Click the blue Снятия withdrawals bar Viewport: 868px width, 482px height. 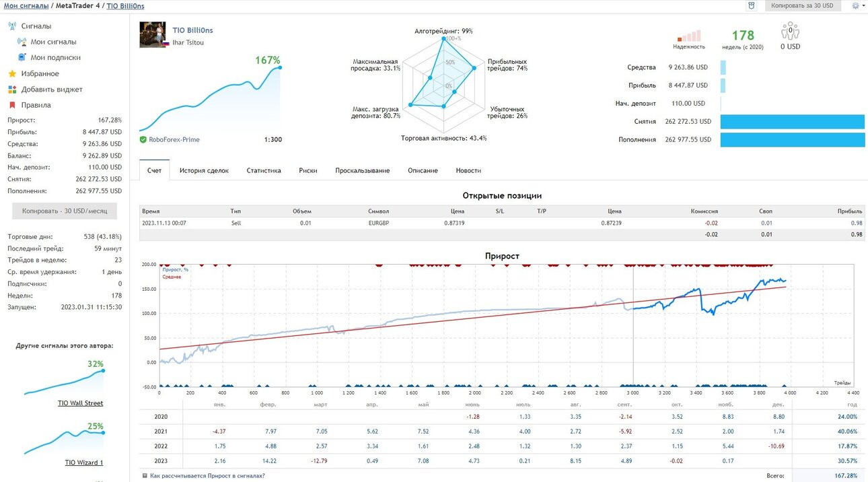[x=792, y=121]
